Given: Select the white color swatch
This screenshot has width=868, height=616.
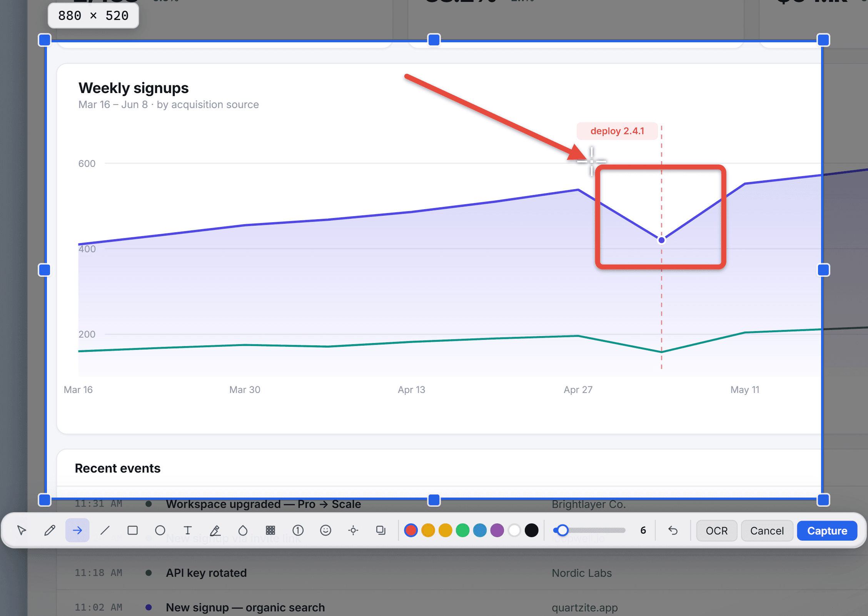Looking at the screenshot, I should pos(514,531).
